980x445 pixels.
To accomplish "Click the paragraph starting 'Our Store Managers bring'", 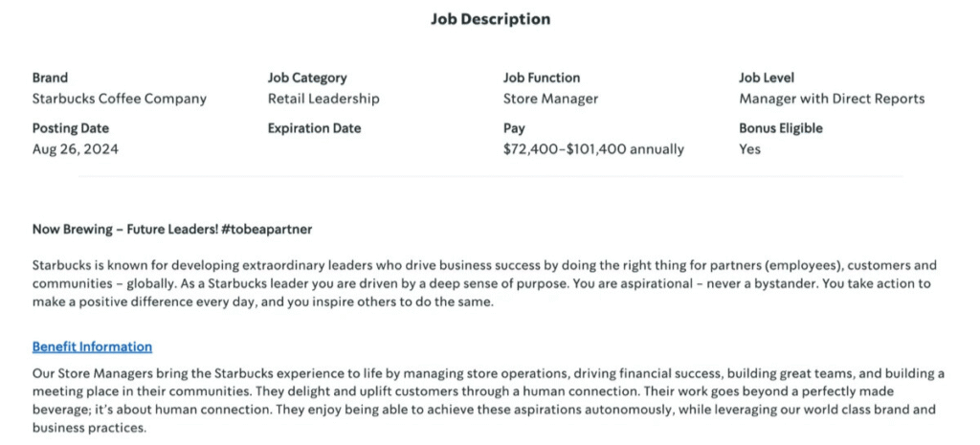I will (x=488, y=400).
